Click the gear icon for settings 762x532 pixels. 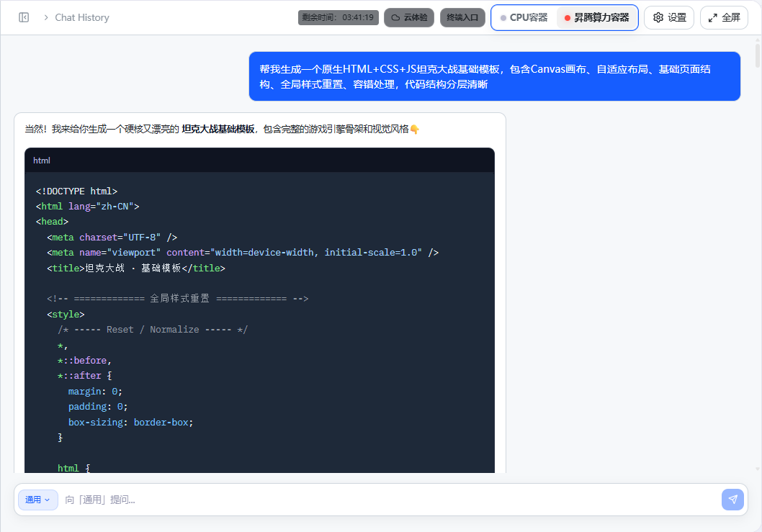[658, 17]
